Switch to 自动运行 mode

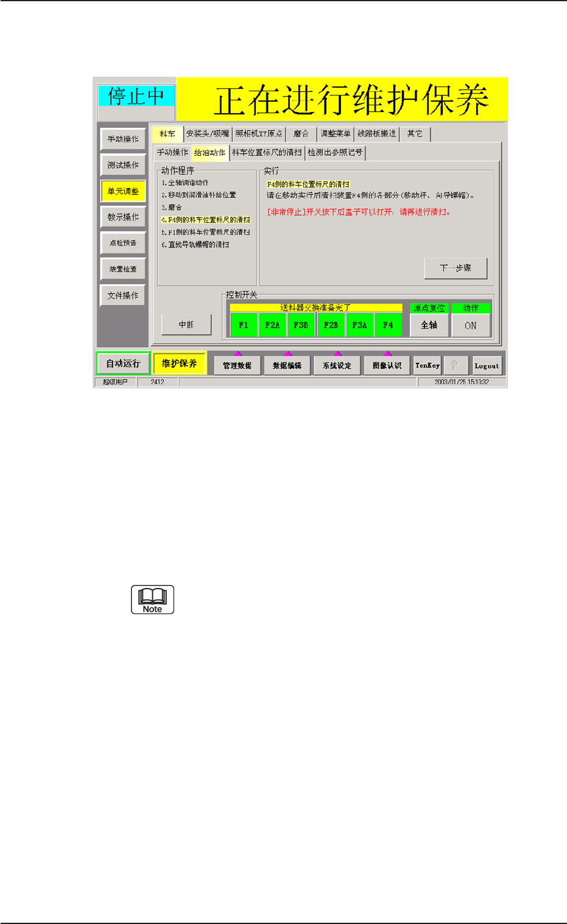(123, 363)
